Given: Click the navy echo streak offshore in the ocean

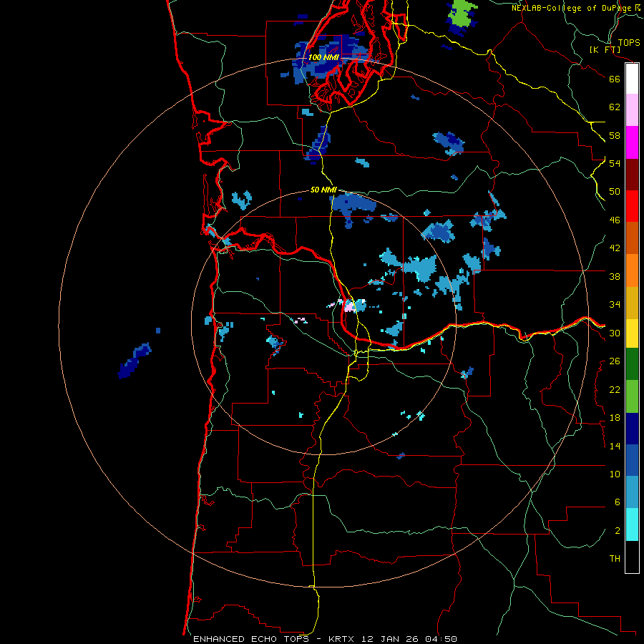Looking at the screenshot, I should point(135,360).
